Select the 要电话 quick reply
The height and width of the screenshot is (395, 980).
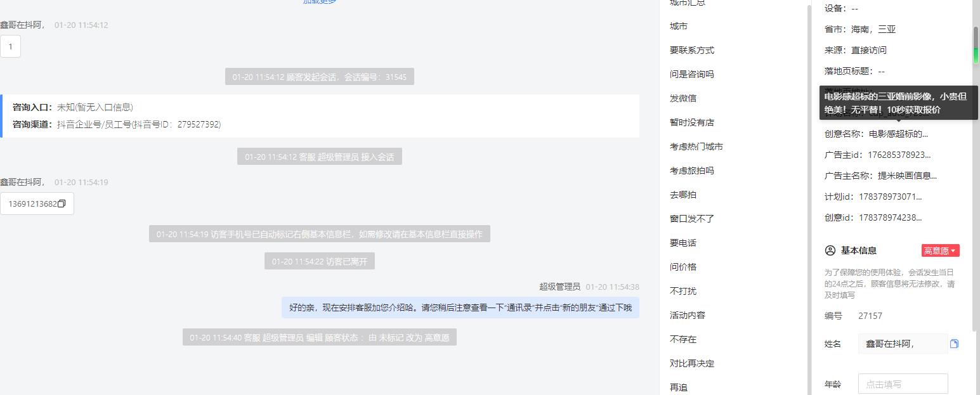[x=683, y=243]
